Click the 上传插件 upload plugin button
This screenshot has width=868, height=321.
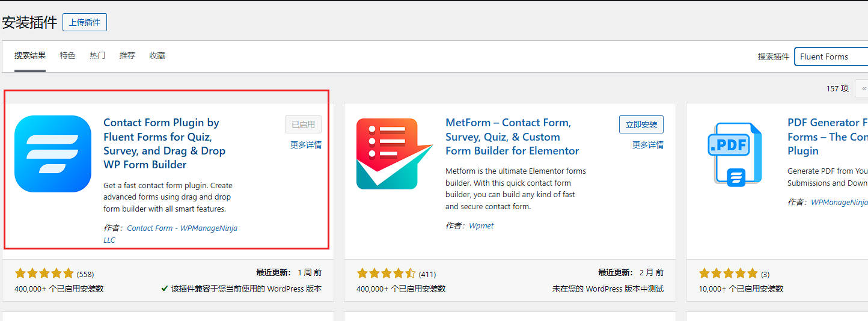(x=85, y=22)
